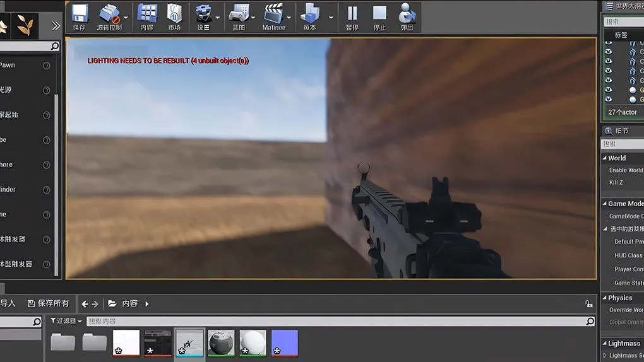Screen dimensions: 644x362
Task: Collapse the World section
Action: (x=605, y=158)
